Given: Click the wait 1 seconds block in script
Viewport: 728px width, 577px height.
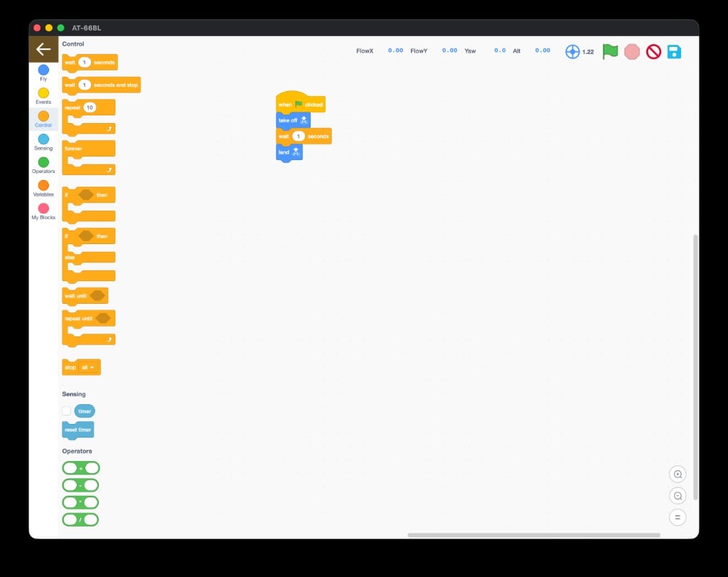Looking at the screenshot, I should point(304,136).
